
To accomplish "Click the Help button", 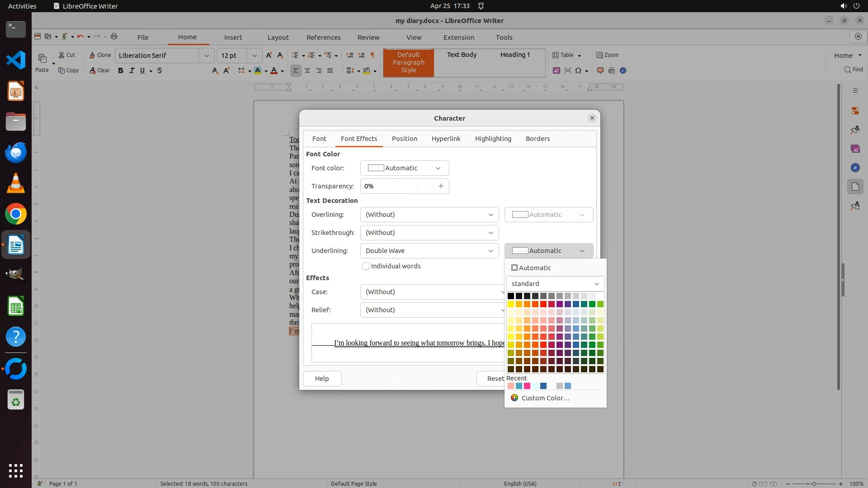I will click(x=322, y=379).
